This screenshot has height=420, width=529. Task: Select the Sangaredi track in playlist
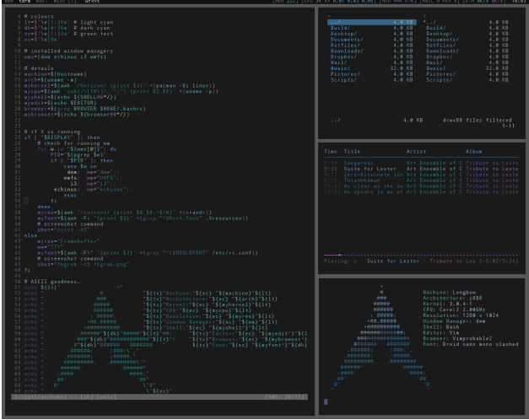pos(421,163)
